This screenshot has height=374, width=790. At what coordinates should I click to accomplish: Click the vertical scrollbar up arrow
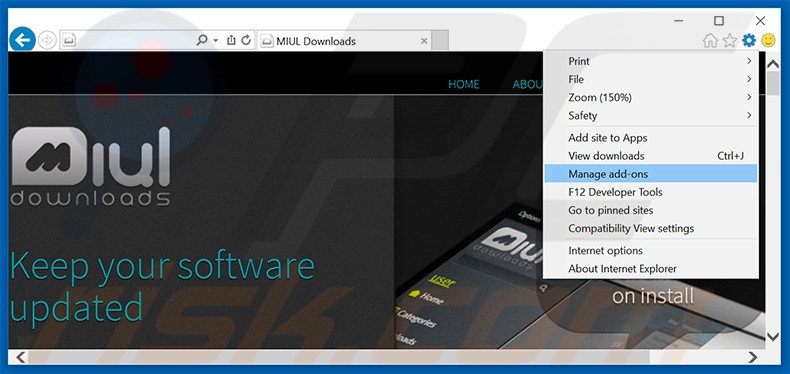point(772,64)
